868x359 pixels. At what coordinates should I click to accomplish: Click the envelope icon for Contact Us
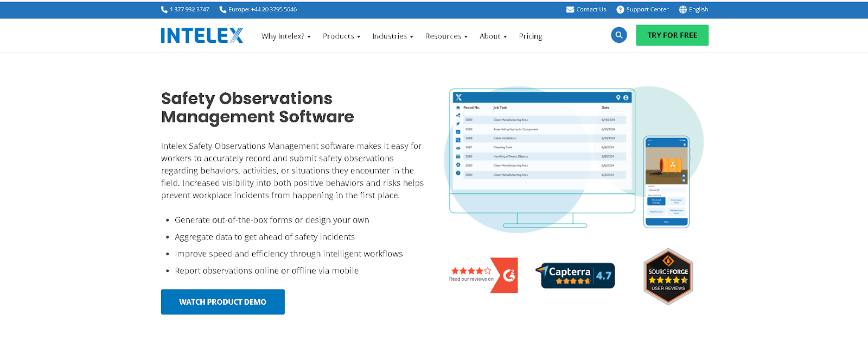(x=570, y=9)
